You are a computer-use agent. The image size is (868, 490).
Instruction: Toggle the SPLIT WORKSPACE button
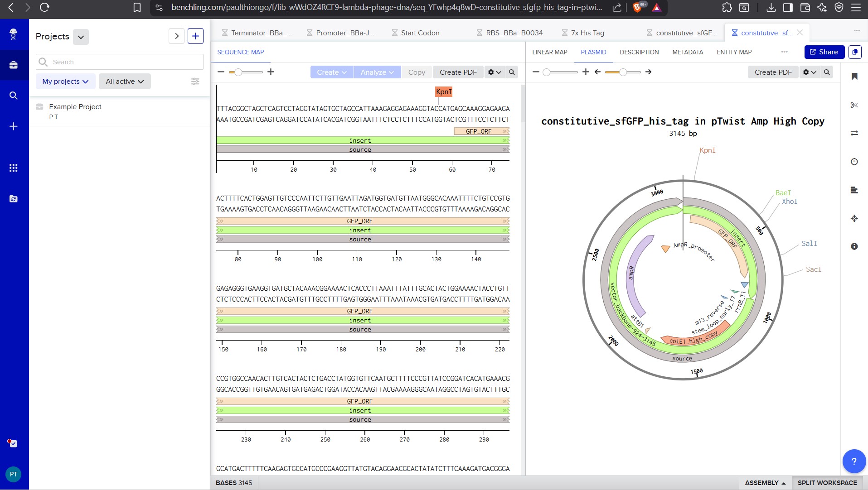(x=827, y=483)
